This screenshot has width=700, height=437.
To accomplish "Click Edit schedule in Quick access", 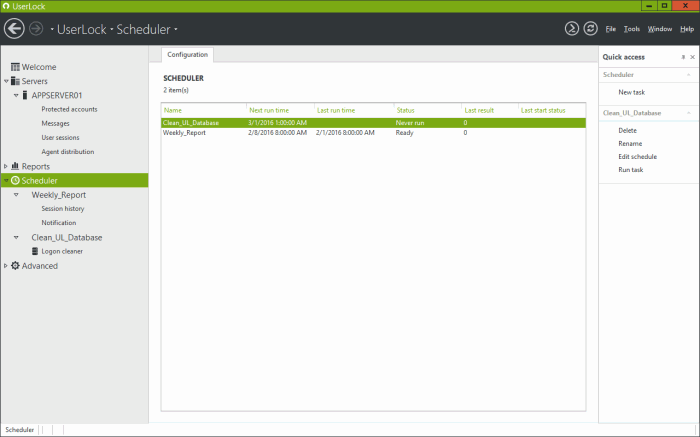I will pyautogui.click(x=638, y=157).
